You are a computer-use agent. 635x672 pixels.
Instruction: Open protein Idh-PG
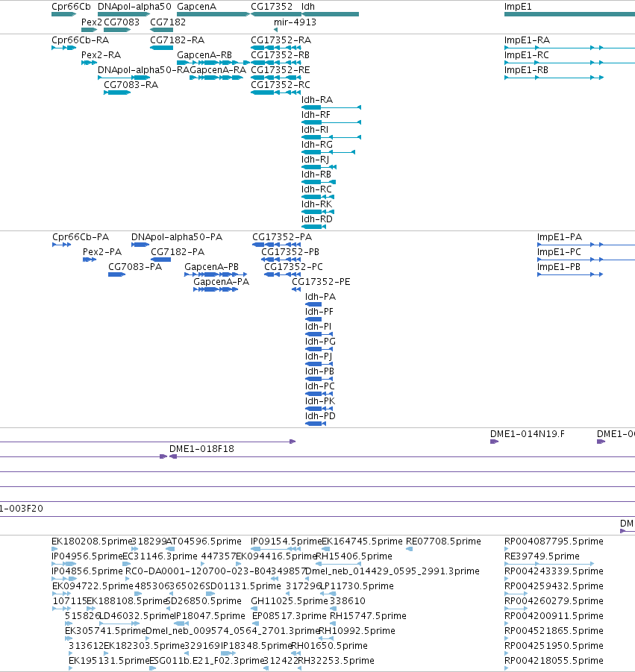pos(320,342)
